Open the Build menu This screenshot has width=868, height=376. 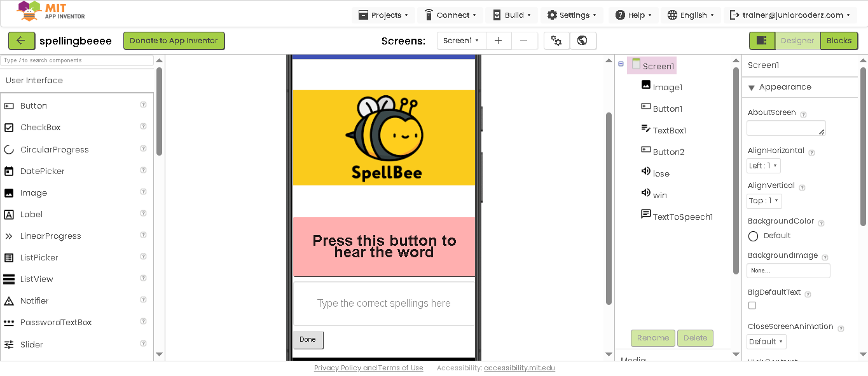click(512, 15)
